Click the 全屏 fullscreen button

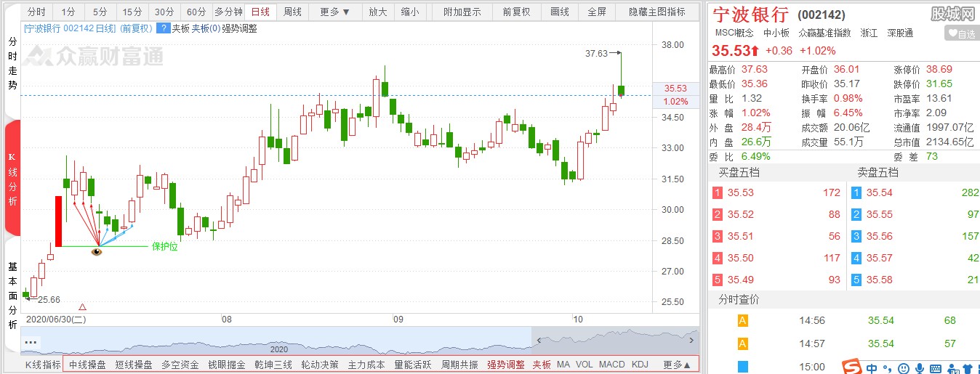click(x=597, y=12)
